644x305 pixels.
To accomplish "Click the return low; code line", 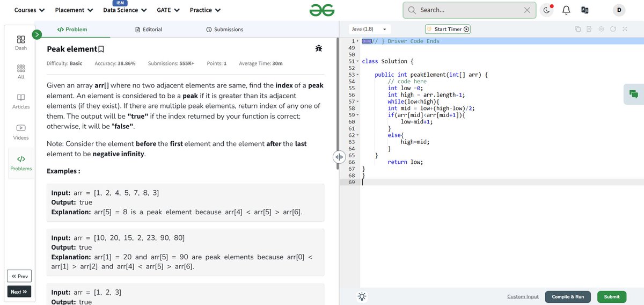I will click(405, 162).
